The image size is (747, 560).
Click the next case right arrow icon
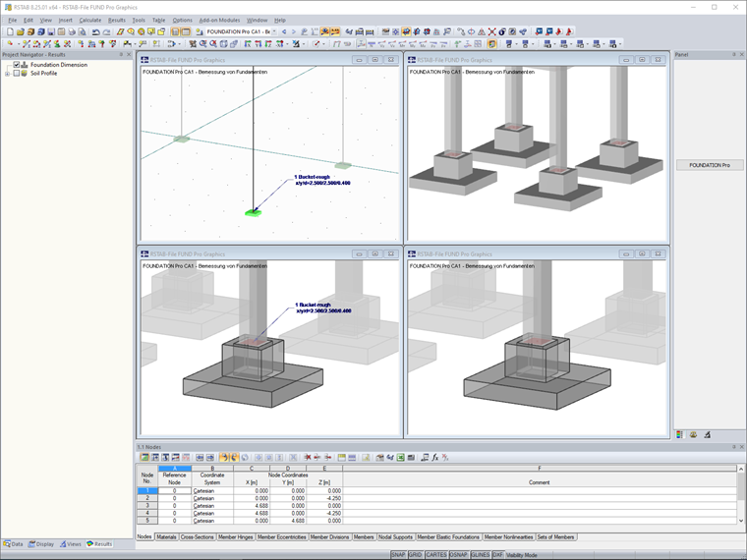pos(295,31)
